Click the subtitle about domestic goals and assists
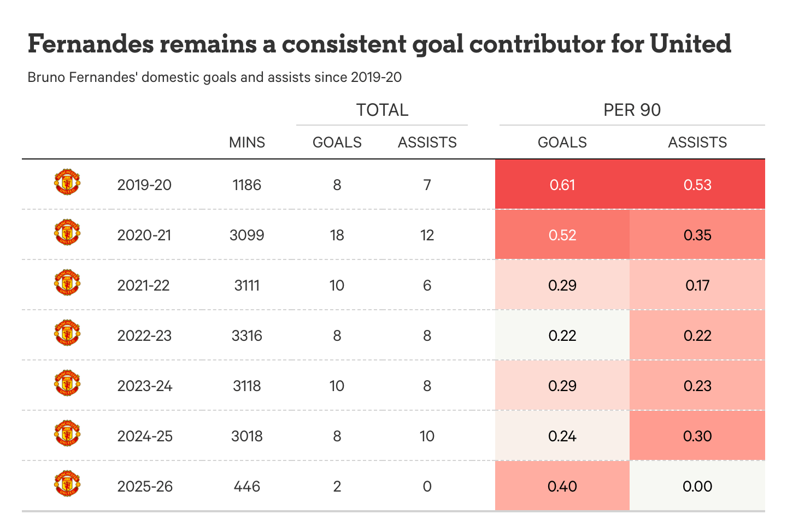The width and height of the screenshot is (787, 532). point(214,77)
